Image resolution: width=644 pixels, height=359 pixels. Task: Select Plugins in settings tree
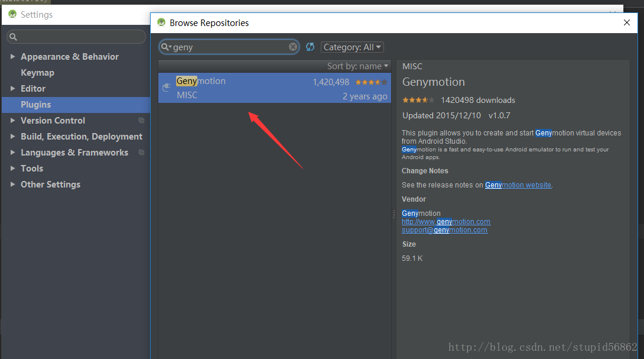point(76,105)
